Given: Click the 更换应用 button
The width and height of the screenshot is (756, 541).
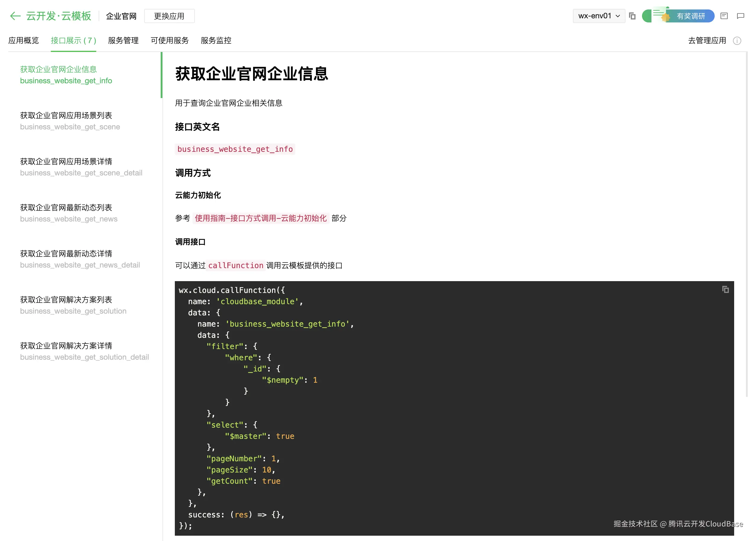Looking at the screenshot, I should pyautogui.click(x=169, y=16).
